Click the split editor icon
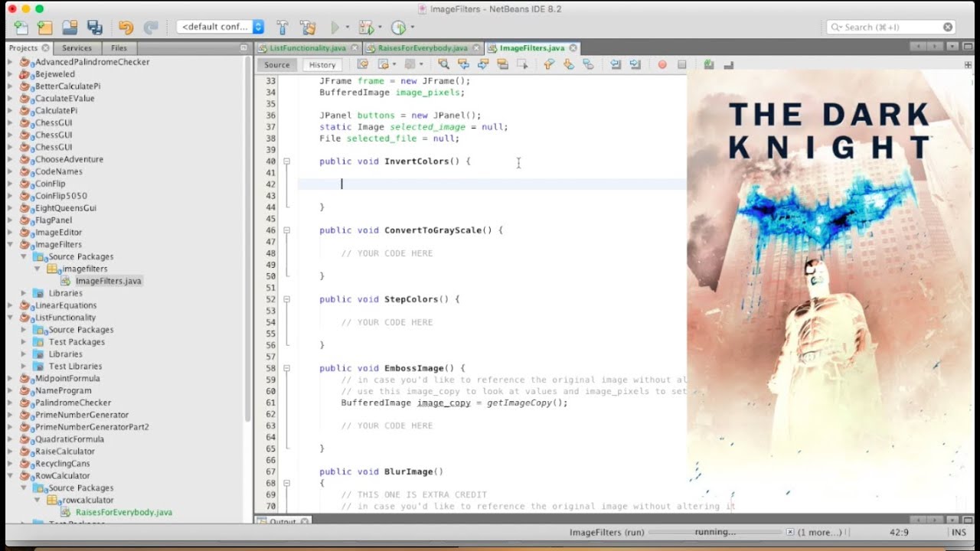Viewport: 980px width, 551px height. [968, 65]
